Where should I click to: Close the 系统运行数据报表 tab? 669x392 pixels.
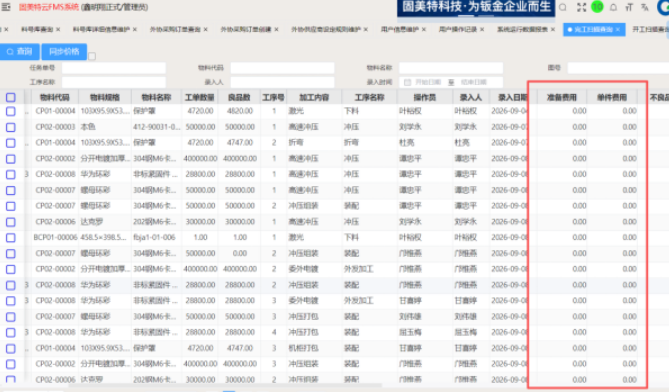553,29
